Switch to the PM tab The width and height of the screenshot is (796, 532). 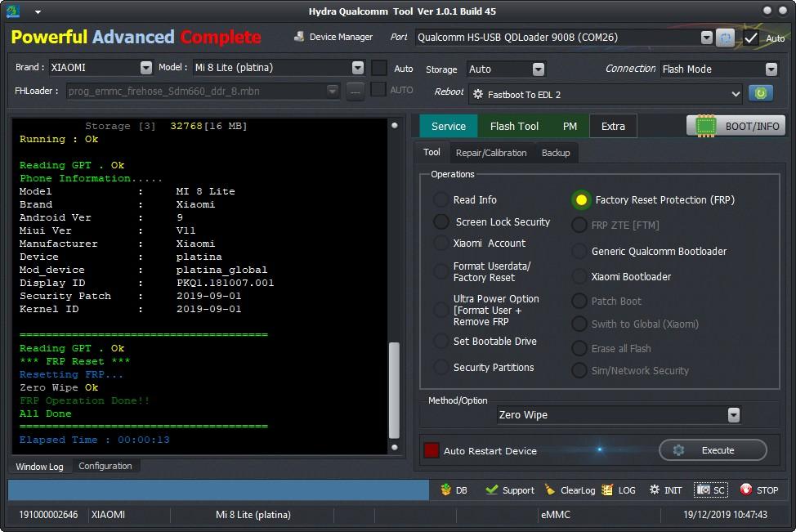570,127
